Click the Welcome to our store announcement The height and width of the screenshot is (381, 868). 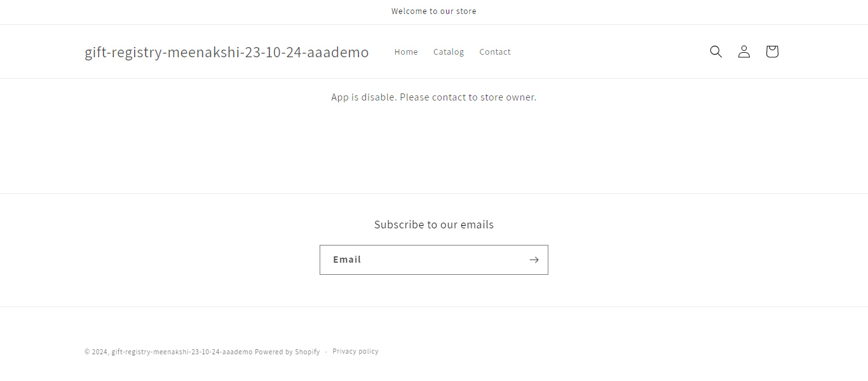coord(434,11)
